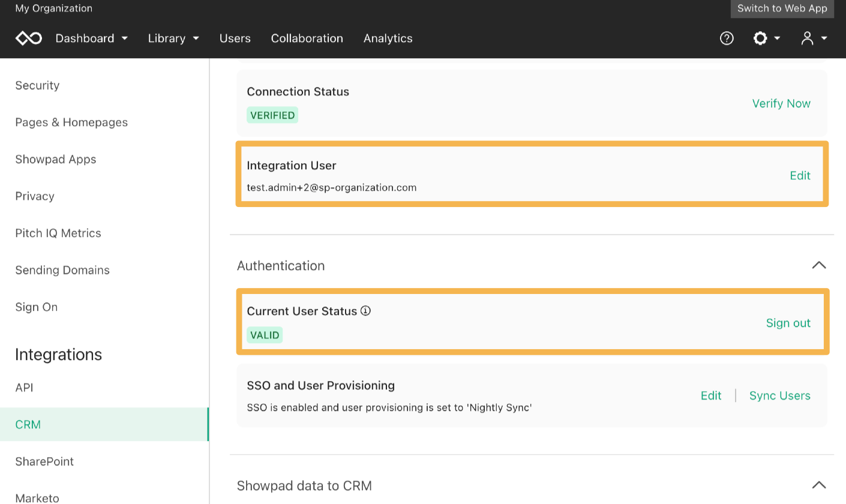Click the Integrations sidebar heading
This screenshot has width=846, height=504.
tap(59, 355)
